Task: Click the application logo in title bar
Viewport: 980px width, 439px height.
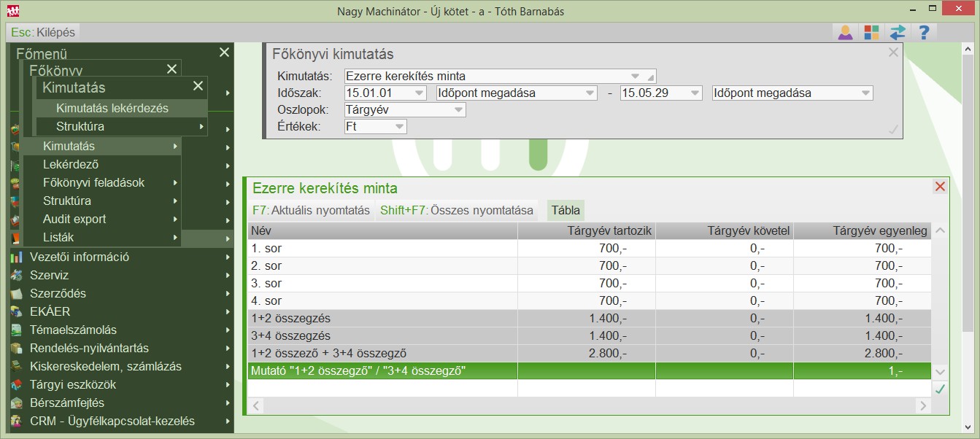Action: [13, 11]
